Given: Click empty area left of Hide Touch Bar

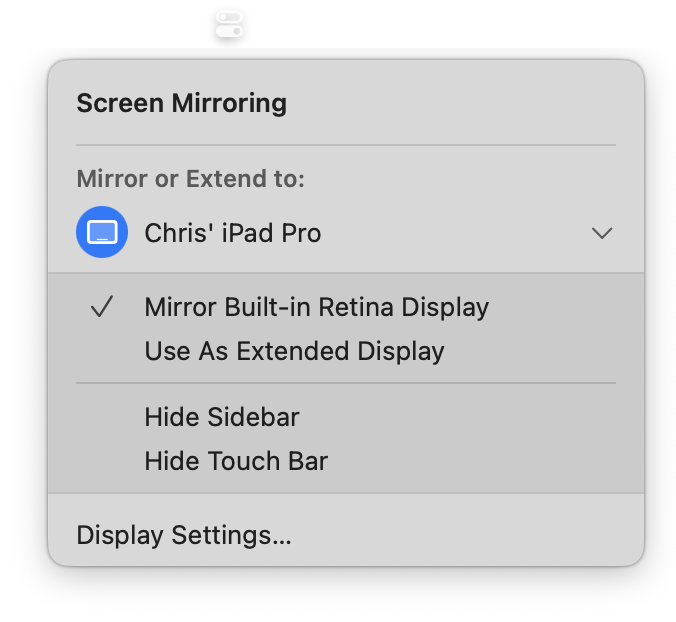Looking at the screenshot, I should [102, 461].
